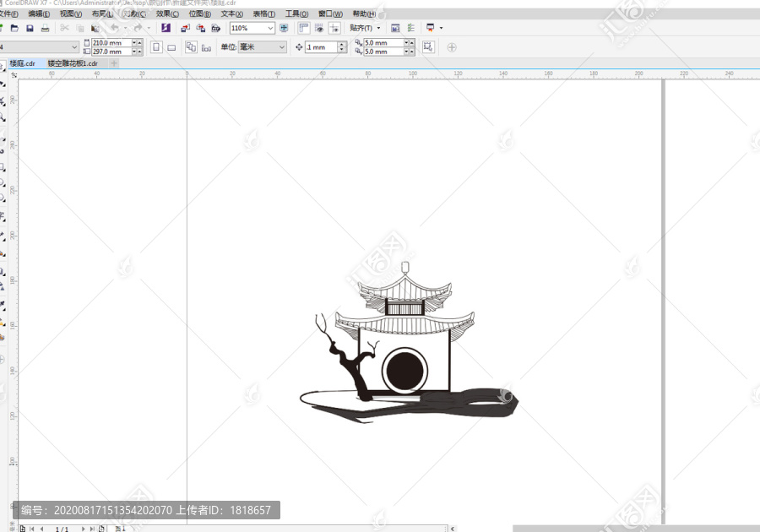Select landscape page orientation
The width and height of the screenshot is (760, 532).
coord(171,47)
